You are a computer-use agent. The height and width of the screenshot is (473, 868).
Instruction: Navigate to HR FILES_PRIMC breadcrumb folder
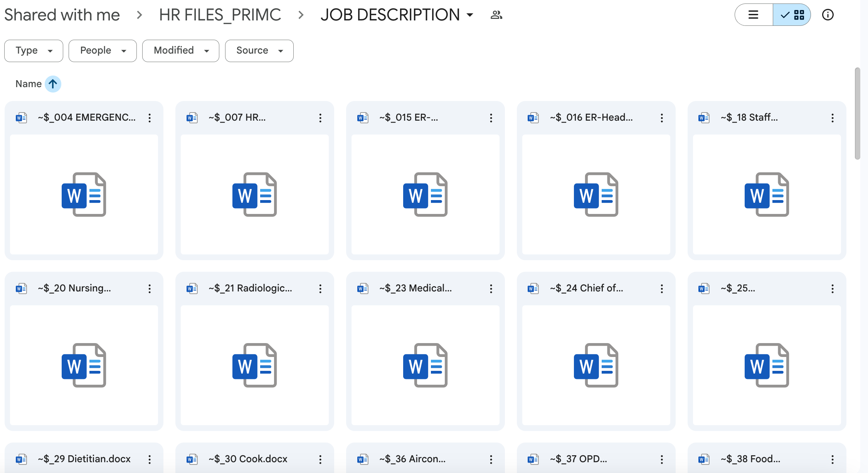click(220, 15)
